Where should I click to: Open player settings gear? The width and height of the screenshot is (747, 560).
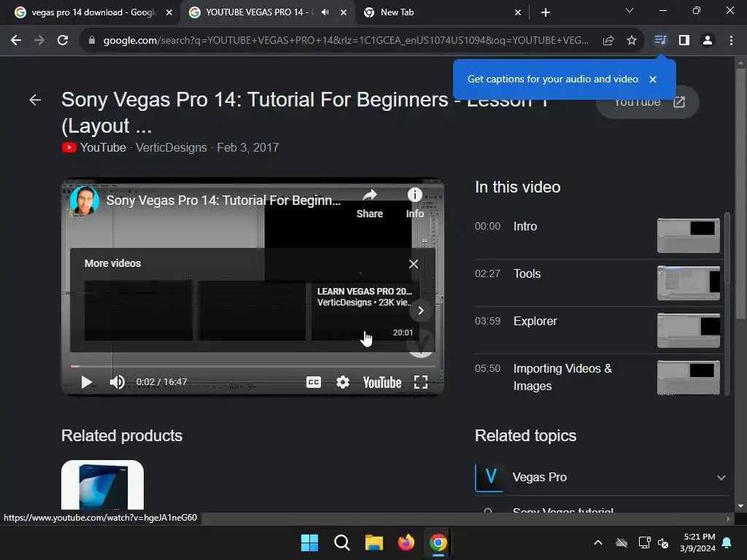(343, 382)
